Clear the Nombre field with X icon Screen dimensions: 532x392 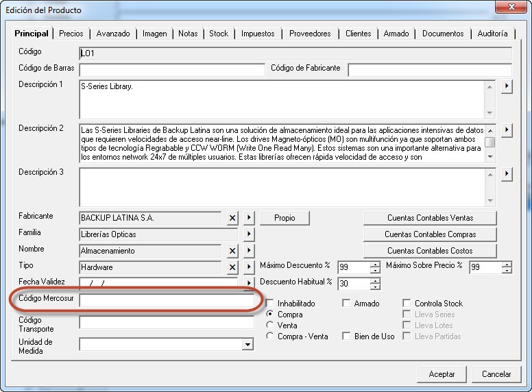tap(232, 251)
